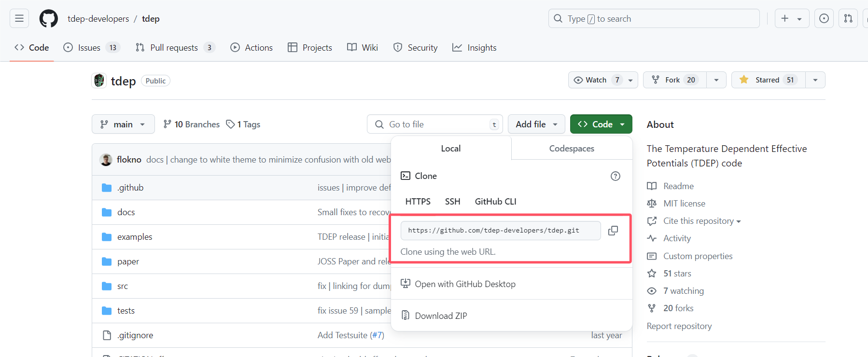
Task: Open the hamburger navigation menu
Action: point(19,19)
